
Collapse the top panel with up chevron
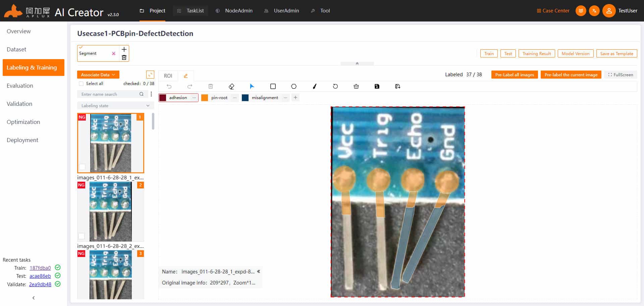(x=357, y=63)
